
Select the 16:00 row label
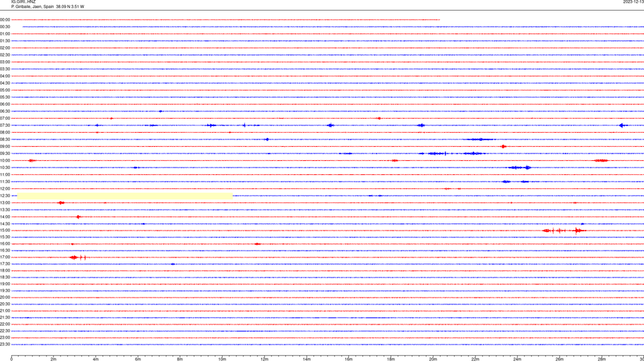click(5, 244)
